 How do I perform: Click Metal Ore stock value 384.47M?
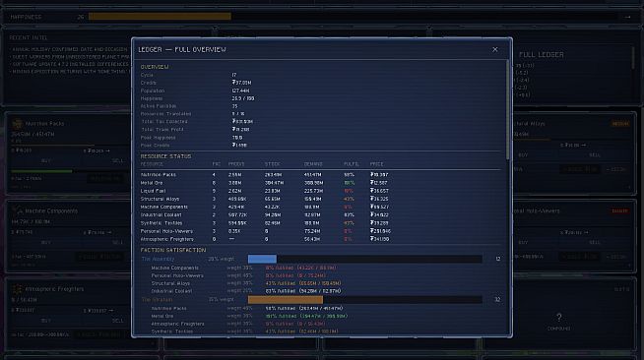(275, 183)
